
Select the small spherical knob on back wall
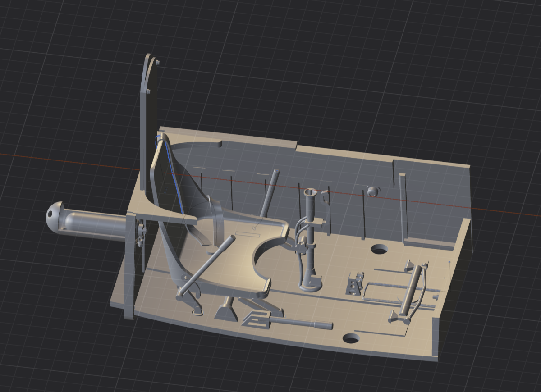372,191
